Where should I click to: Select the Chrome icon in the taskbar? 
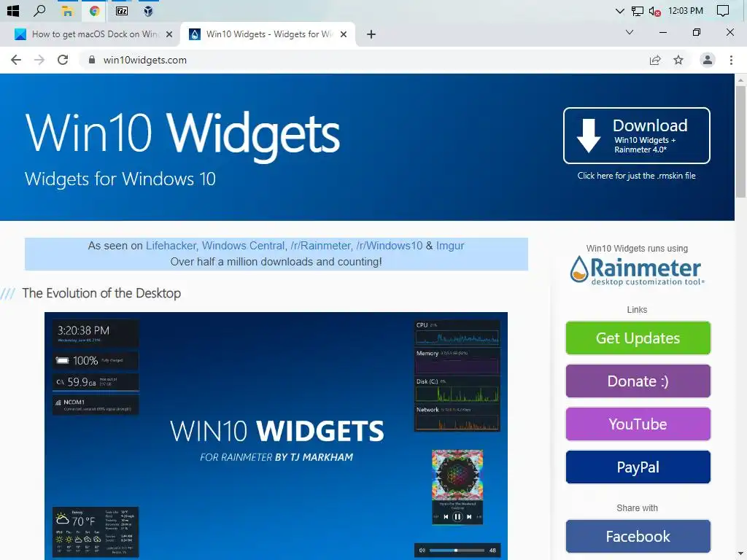[x=94, y=10]
